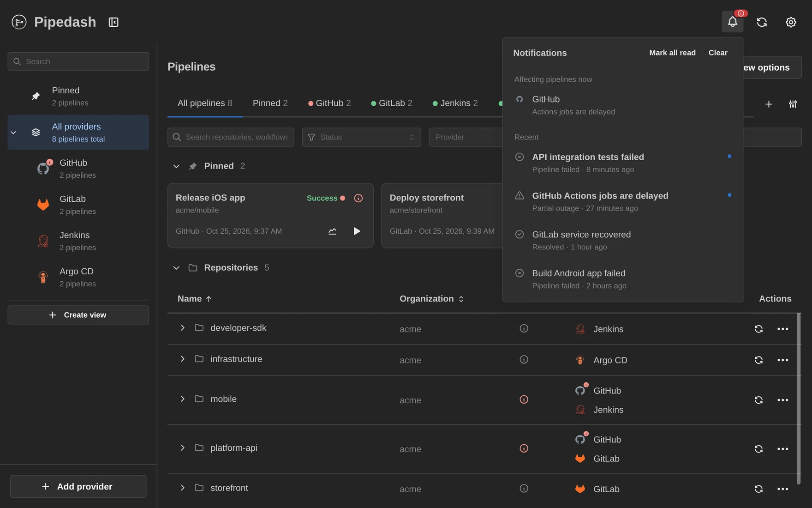
Task: Click the warning info icon in mobile row
Action: point(524,399)
